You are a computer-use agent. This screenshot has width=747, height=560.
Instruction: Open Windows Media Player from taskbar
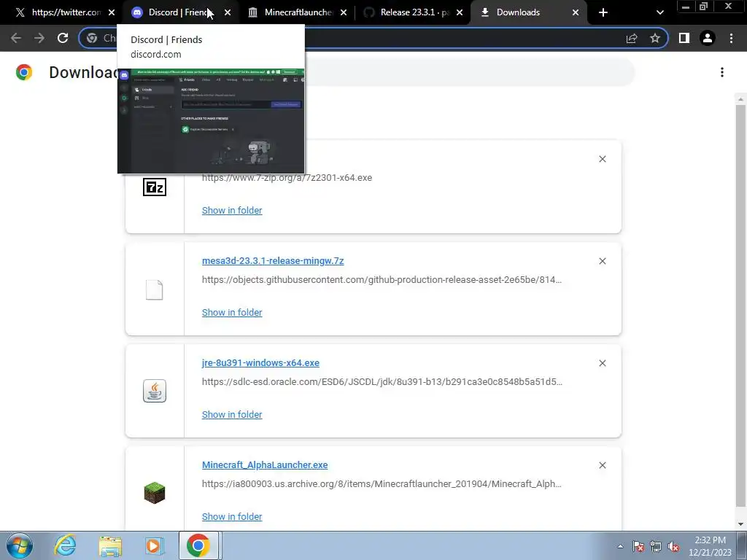[x=154, y=545]
